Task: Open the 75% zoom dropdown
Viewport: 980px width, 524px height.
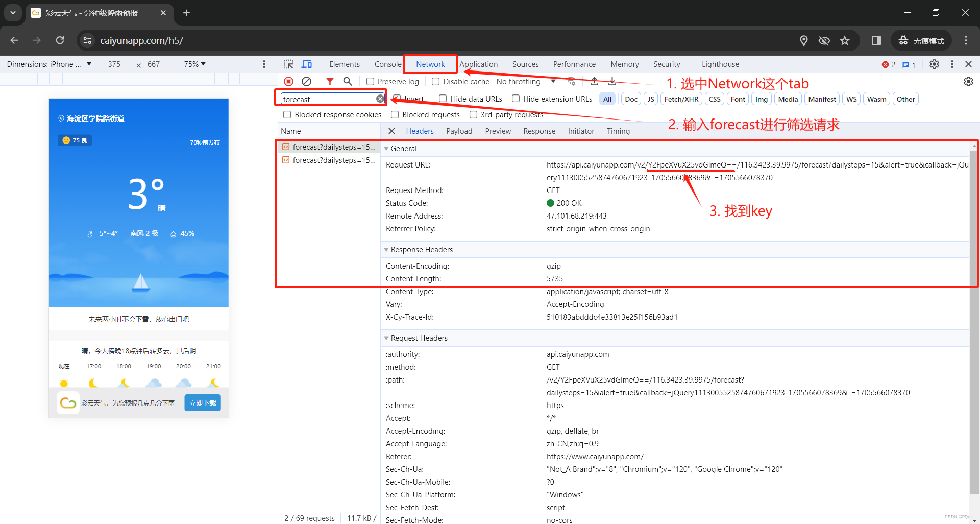Action: coord(195,64)
